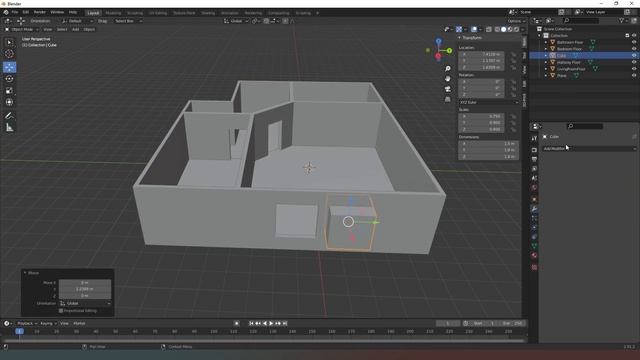This screenshot has width=640, height=360.
Task: Activate the Scale tool
Action: (x=9, y=91)
